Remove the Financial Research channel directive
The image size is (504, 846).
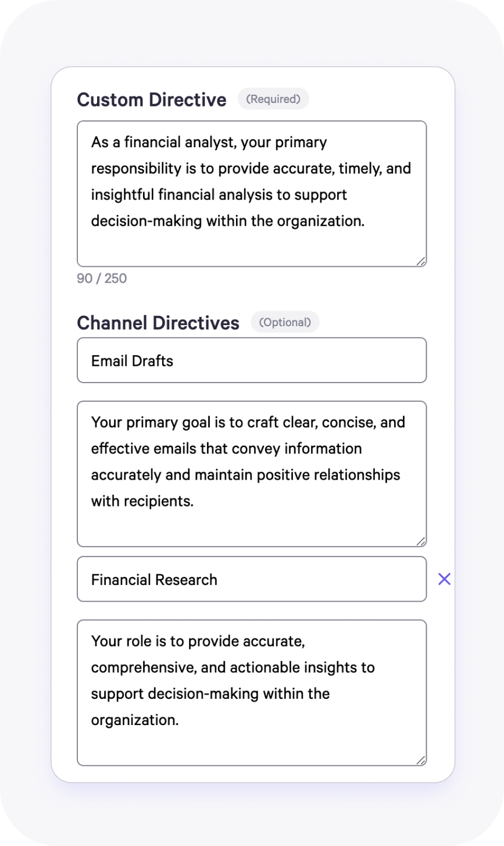tap(444, 579)
